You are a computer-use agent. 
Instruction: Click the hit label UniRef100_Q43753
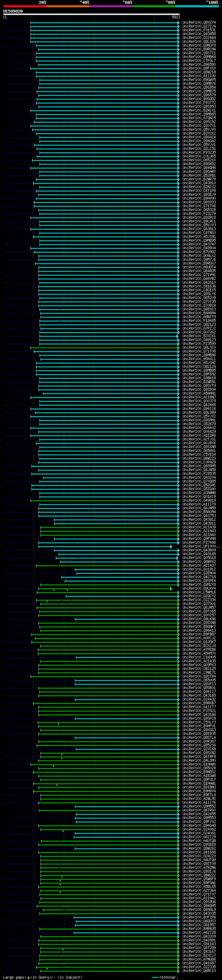coord(199,516)
